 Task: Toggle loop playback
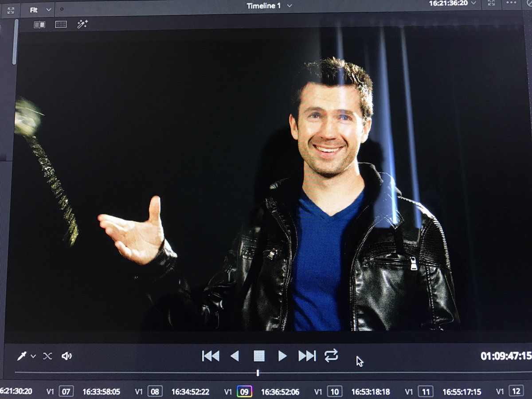point(331,355)
